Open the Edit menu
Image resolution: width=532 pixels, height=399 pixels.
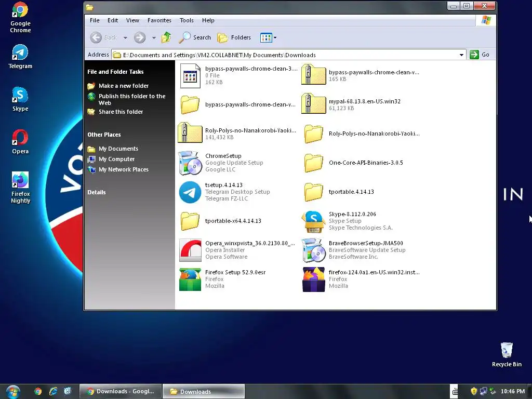click(x=113, y=20)
